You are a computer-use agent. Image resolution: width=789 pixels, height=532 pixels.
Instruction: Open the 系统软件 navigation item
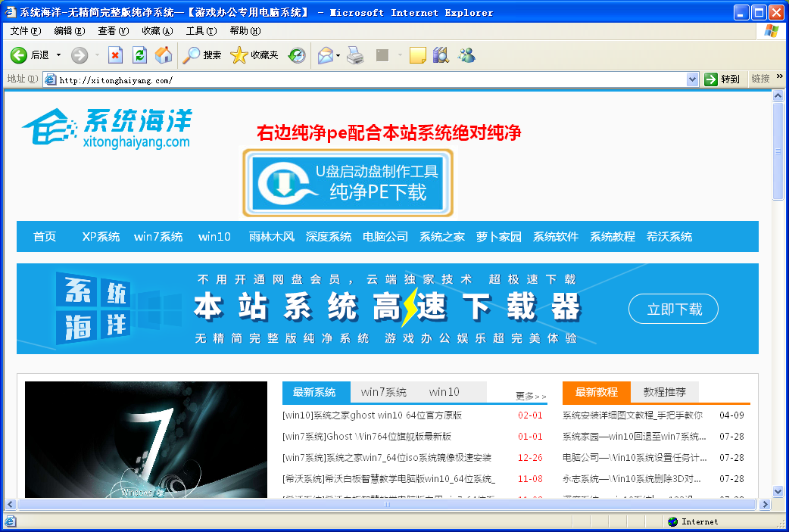click(x=556, y=236)
